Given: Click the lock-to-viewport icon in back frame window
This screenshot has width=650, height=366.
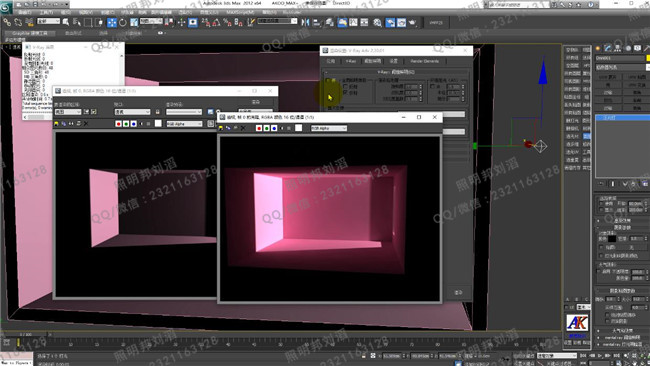Looking at the screenshot, I should coord(158,112).
